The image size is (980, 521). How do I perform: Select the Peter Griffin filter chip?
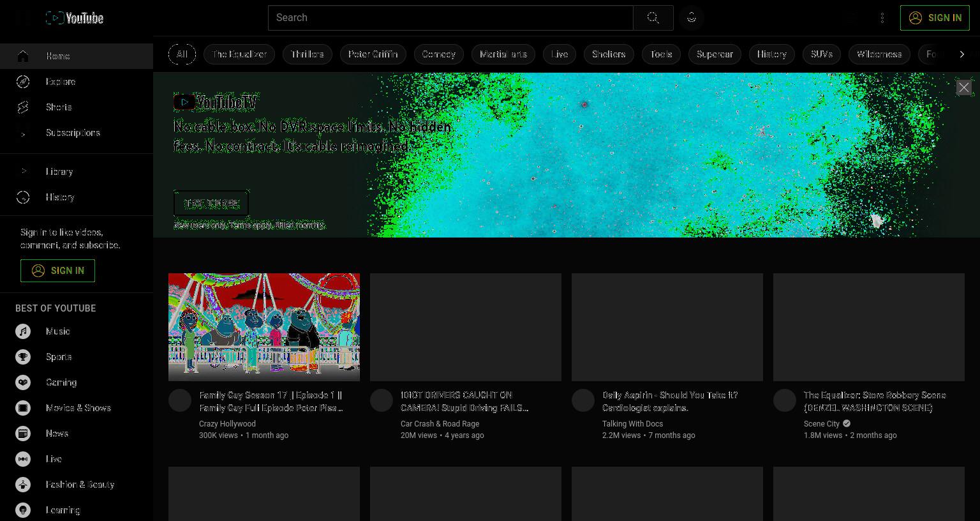click(373, 54)
